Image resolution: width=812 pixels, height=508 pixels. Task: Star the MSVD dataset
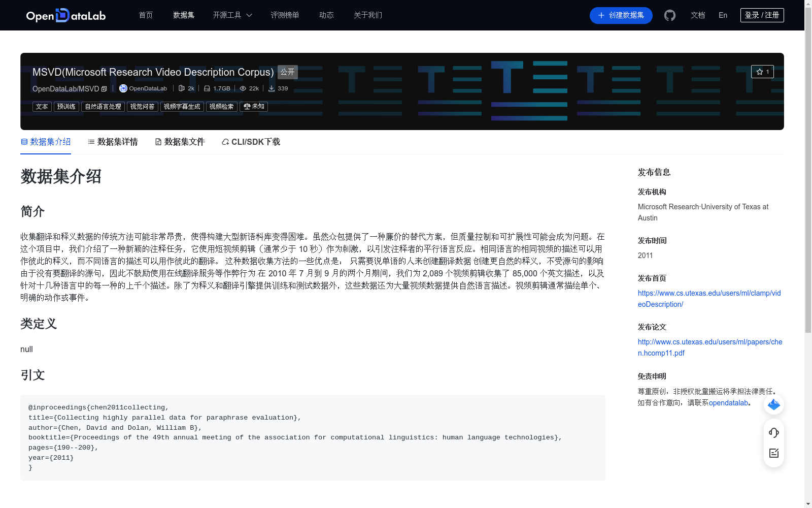(762, 72)
